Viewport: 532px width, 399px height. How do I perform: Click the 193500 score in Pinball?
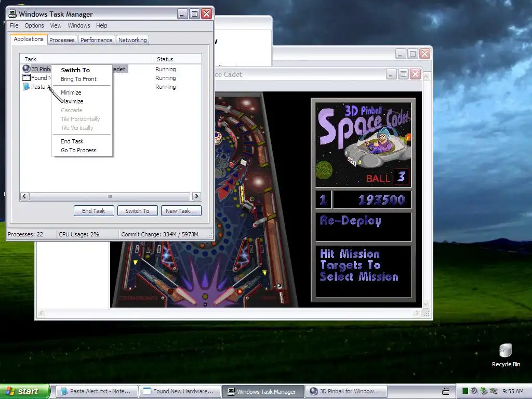(x=381, y=199)
